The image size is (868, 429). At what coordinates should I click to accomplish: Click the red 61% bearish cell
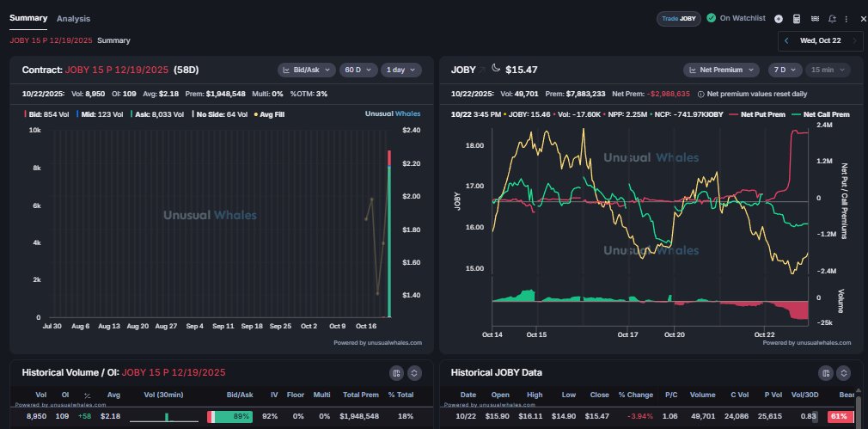tap(840, 417)
